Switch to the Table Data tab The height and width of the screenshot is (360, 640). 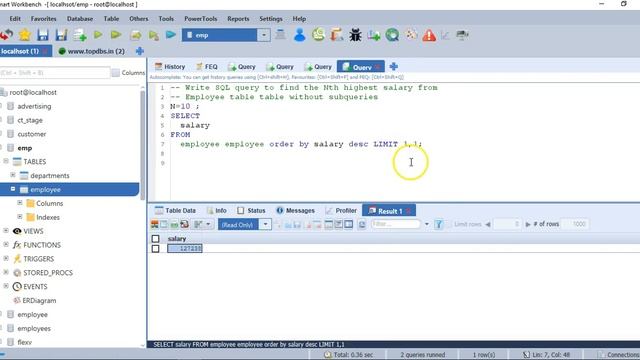point(176,211)
